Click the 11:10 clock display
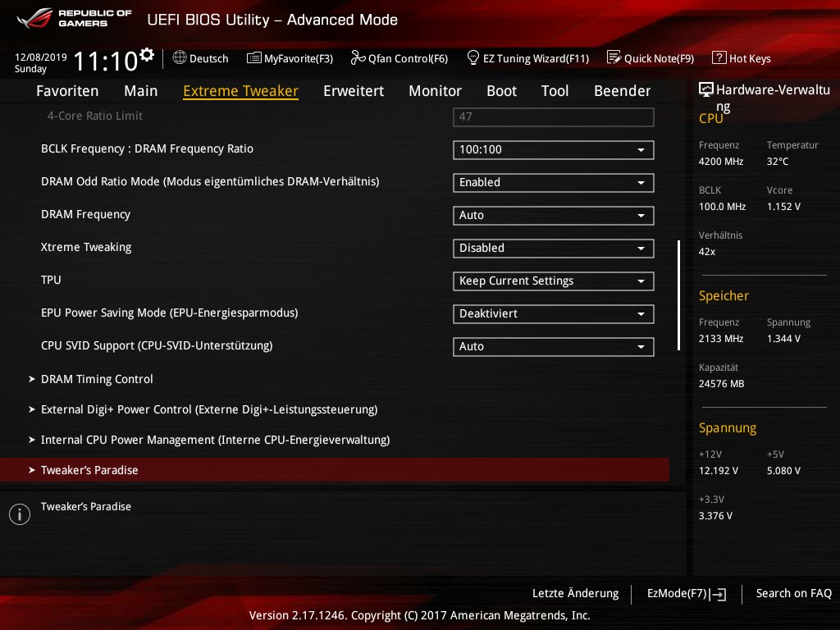The image size is (840, 630). coord(106,61)
